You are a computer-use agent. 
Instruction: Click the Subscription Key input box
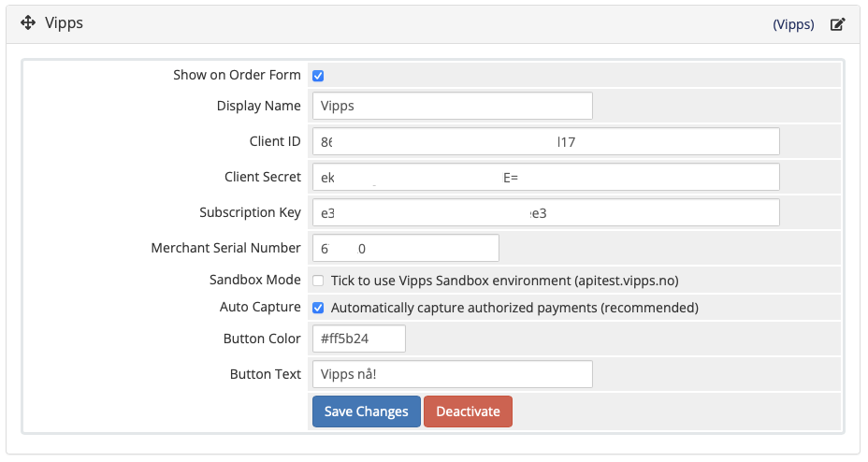tap(546, 212)
